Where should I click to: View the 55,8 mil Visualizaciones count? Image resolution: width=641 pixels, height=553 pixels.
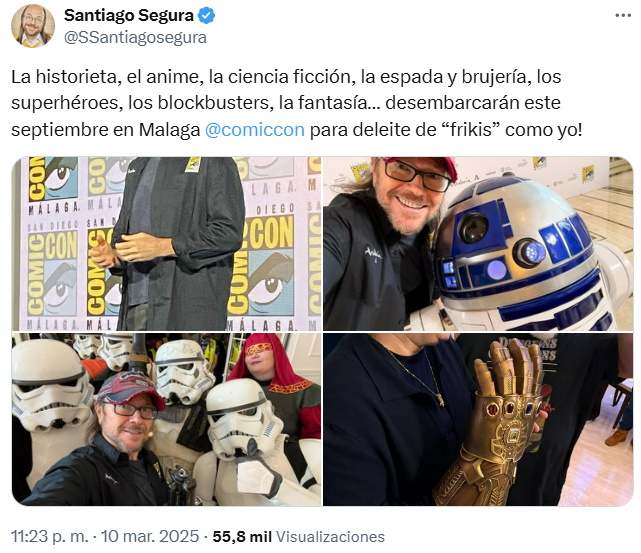(298, 537)
